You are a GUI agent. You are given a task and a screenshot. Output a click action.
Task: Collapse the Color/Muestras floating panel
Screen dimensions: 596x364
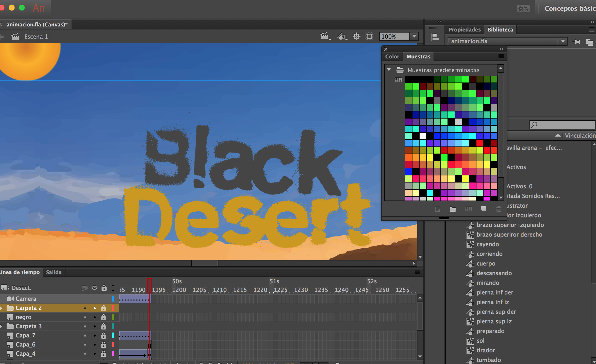point(501,49)
